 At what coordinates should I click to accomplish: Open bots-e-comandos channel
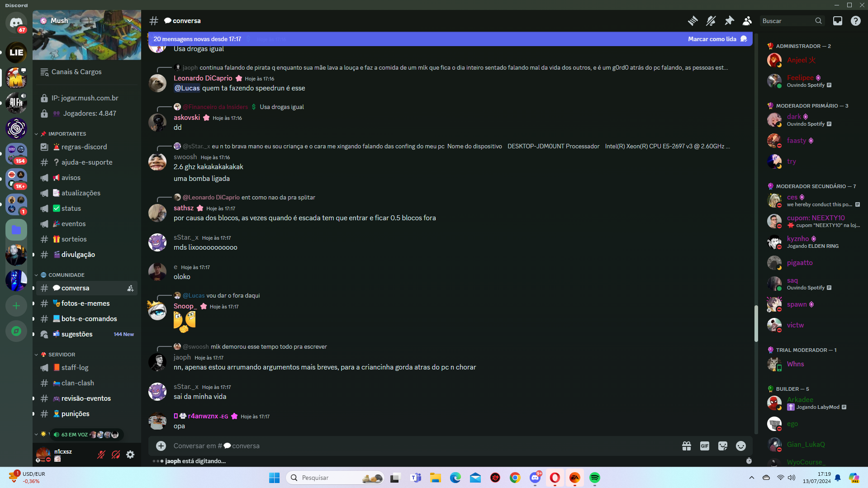86,319
